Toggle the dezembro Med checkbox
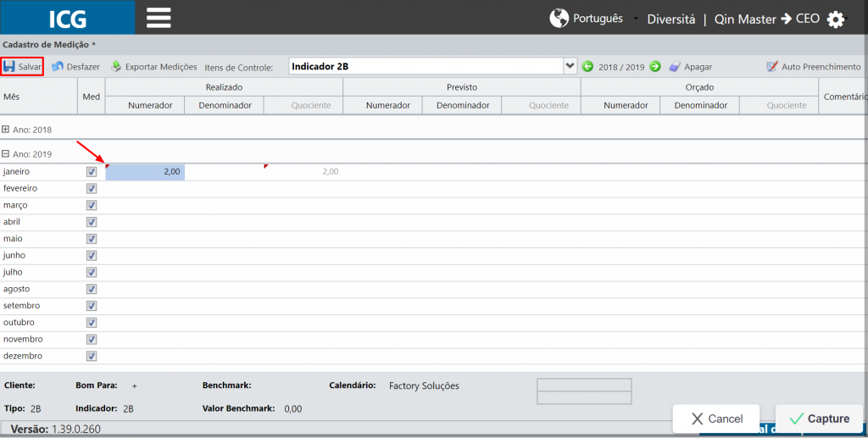Viewport: 868px width, 438px height. pos(92,356)
